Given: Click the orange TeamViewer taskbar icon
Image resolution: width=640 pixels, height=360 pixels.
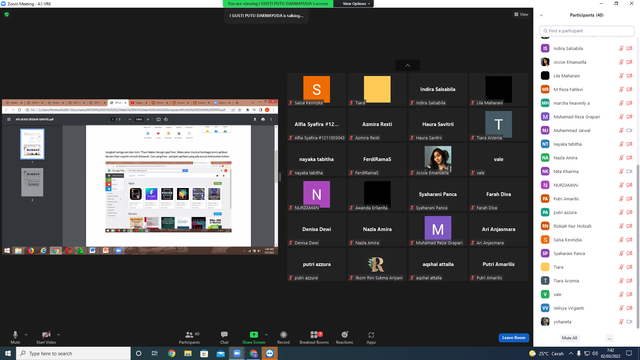Looking at the screenshot, I should click(x=270, y=353).
